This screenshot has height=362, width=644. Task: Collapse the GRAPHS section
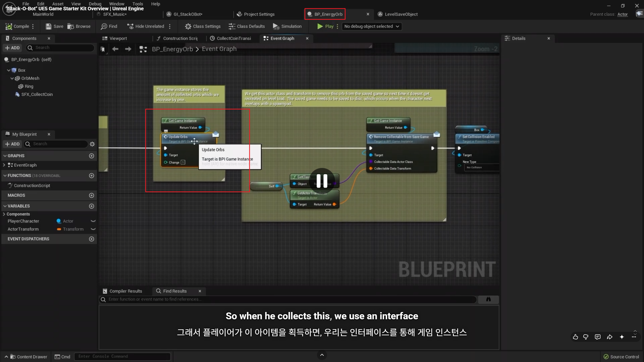[5, 156]
